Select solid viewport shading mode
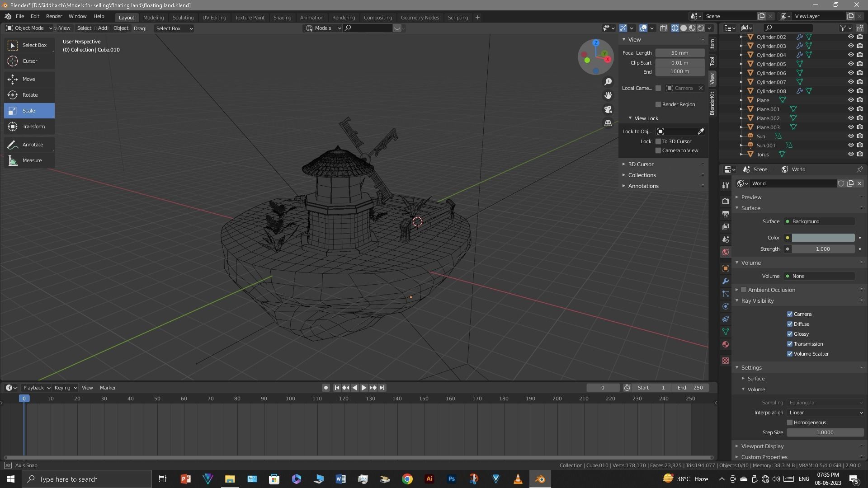 click(684, 28)
